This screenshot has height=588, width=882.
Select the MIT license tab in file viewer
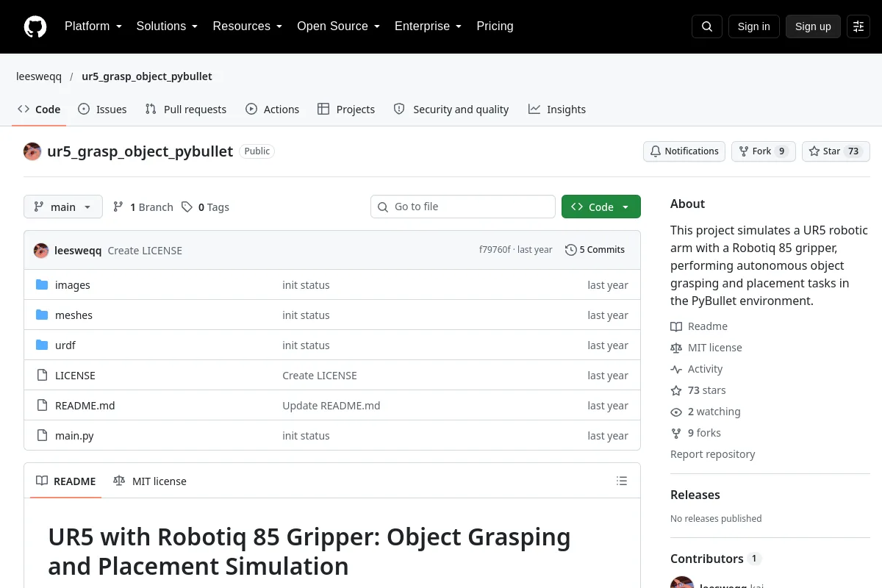coord(150,481)
